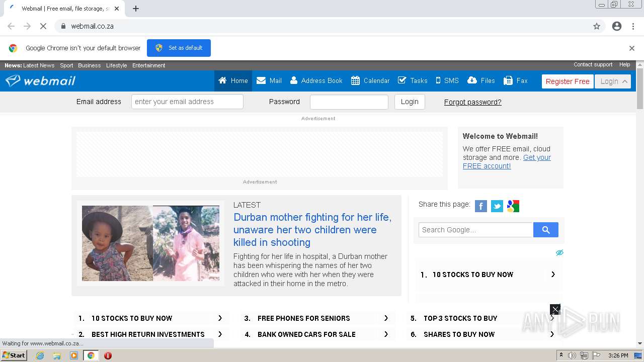Viewport: 644px width, 362px height.
Task: Click Get your FREE account link
Action: click(x=507, y=161)
